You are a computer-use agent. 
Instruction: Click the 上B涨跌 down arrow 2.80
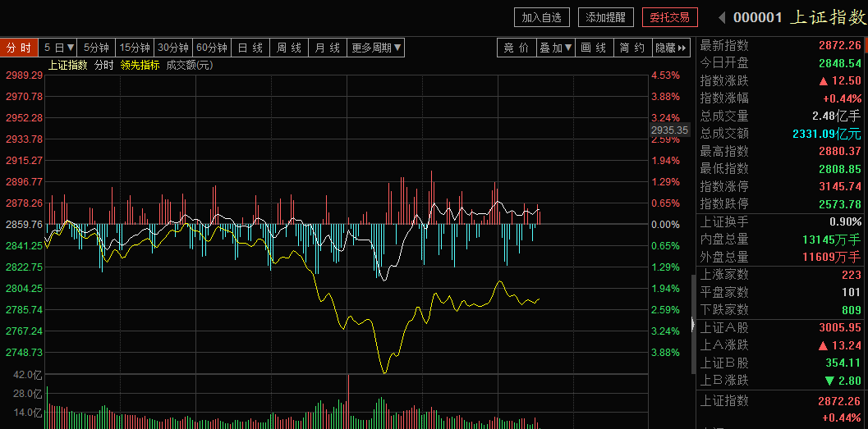[x=843, y=381]
